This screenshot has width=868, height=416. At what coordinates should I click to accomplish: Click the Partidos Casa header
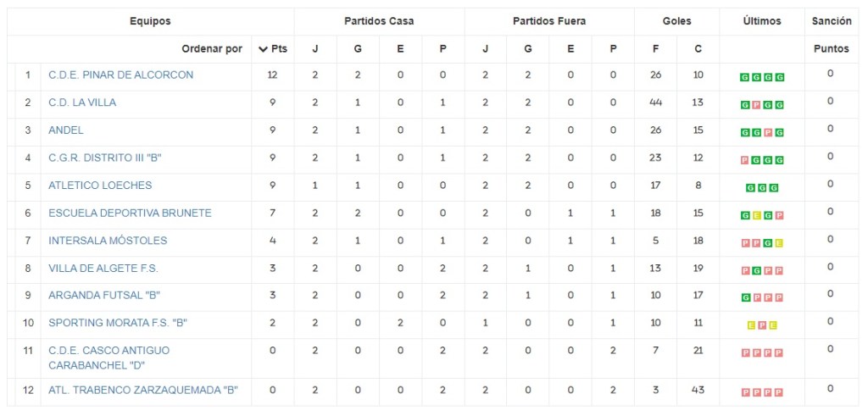click(379, 21)
